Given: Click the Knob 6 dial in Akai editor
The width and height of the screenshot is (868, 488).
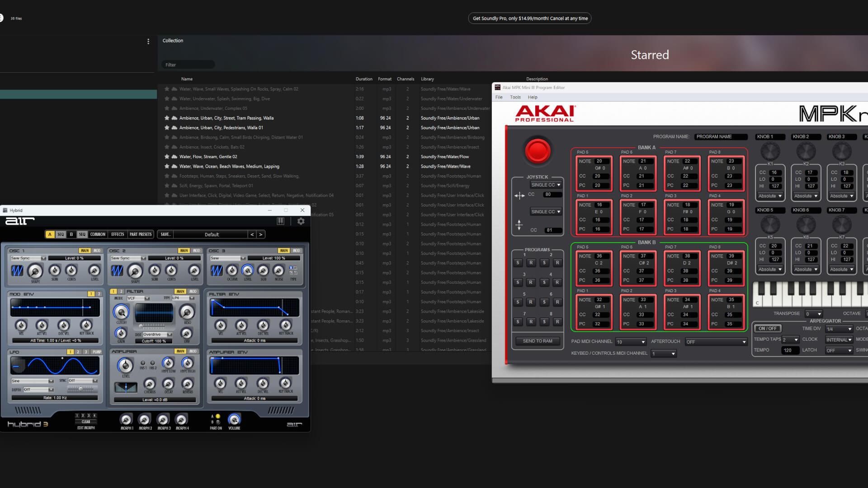Looking at the screenshot, I should (806, 225).
